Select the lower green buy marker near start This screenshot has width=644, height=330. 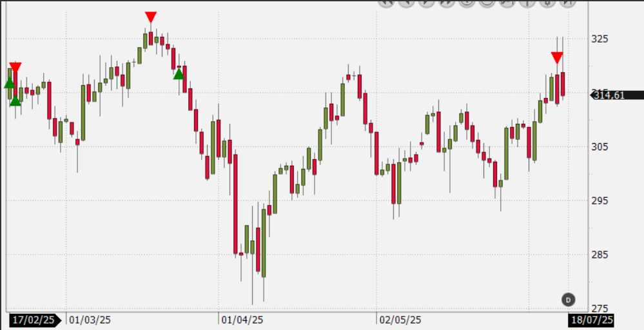click(x=15, y=100)
